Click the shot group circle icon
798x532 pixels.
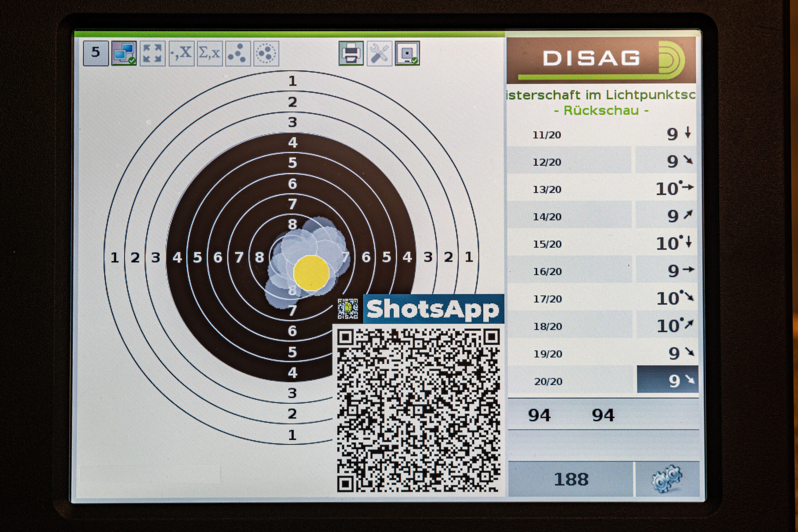point(266,53)
